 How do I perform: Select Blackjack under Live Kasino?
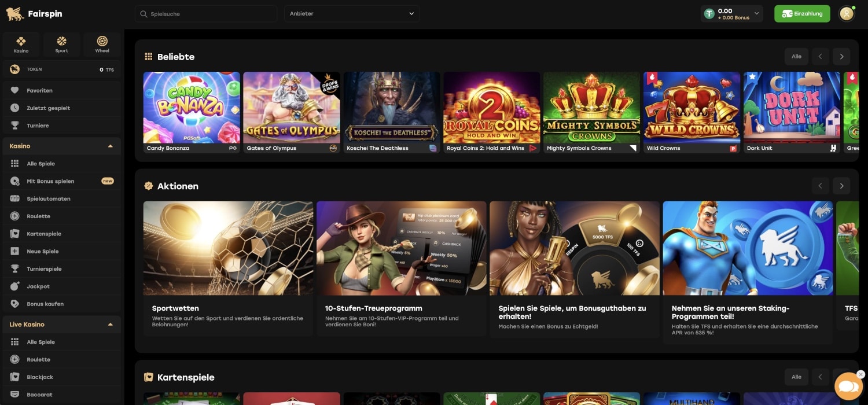tap(61, 377)
